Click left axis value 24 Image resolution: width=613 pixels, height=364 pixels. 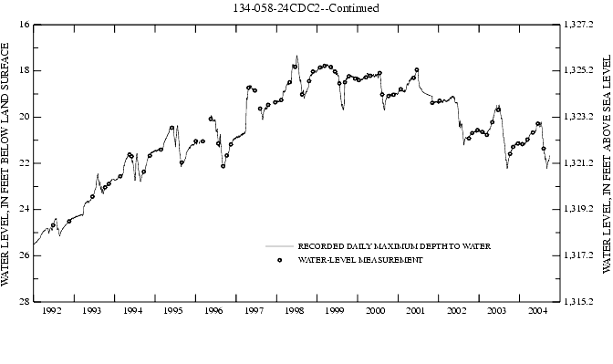pyautogui.click(x=24, y=209)
